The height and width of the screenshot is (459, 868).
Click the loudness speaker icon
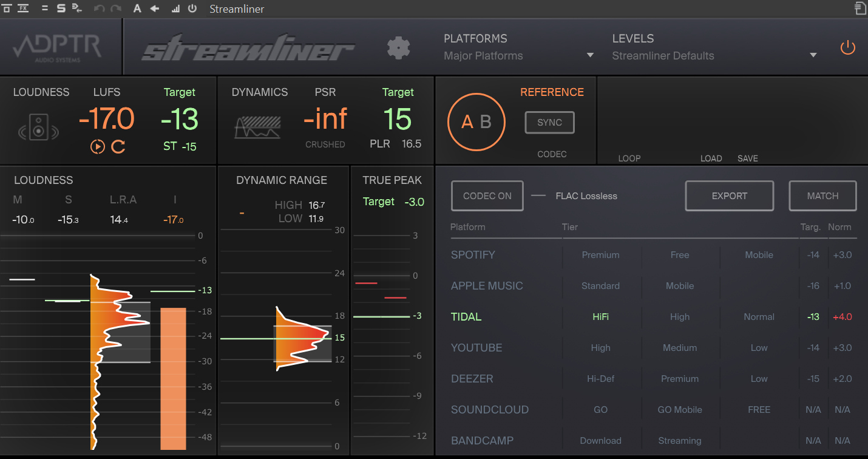(x=38, y=127)
